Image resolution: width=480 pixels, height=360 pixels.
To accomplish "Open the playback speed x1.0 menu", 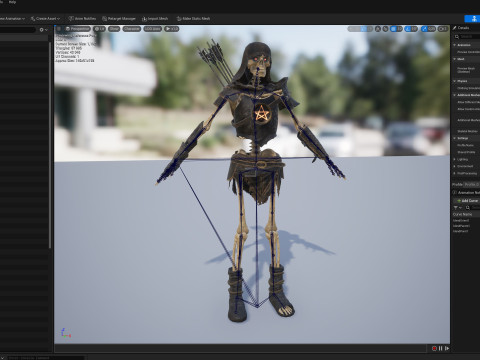I will point(172,29).
